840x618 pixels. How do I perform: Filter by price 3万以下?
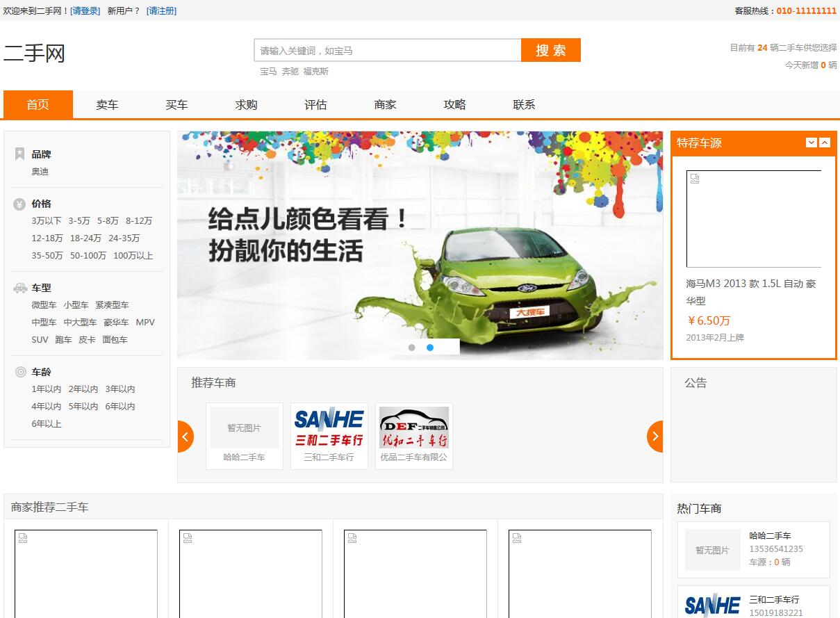tap(47, 221)
